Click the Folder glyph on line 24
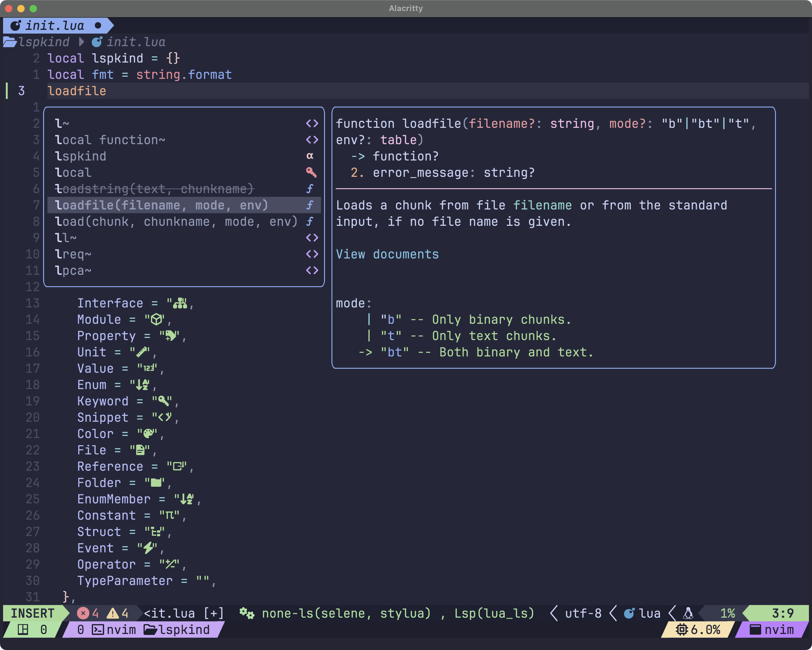812x650 pixels. pos(156,482)
